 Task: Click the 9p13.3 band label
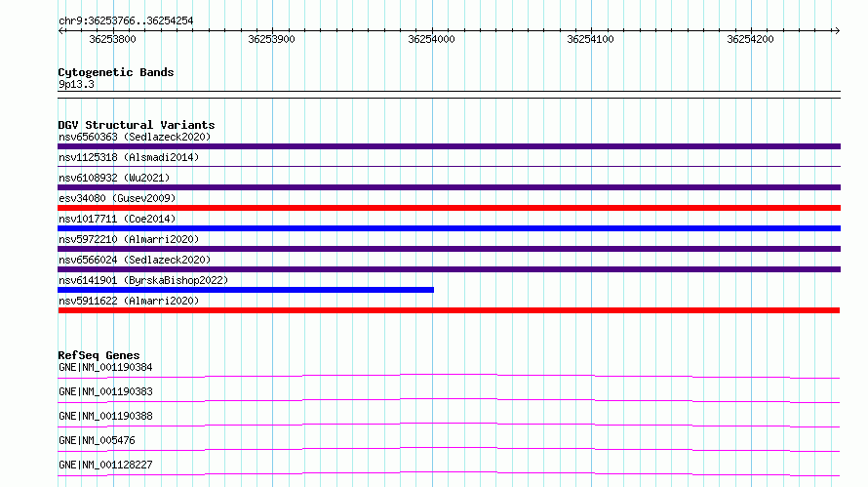pos(76,84)
